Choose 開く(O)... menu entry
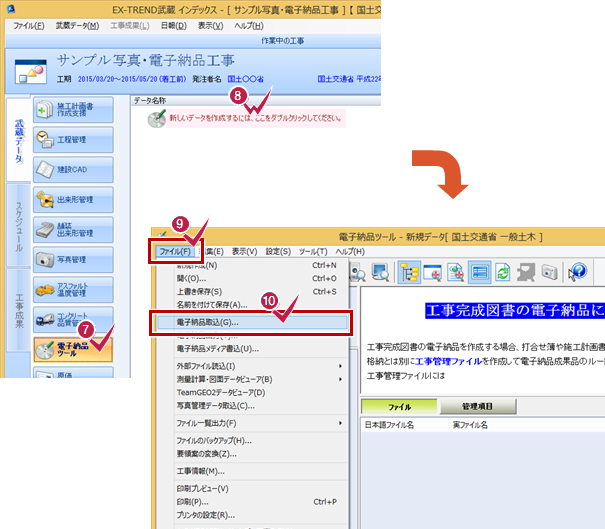The image size is (605, 529). coord(253,278)
